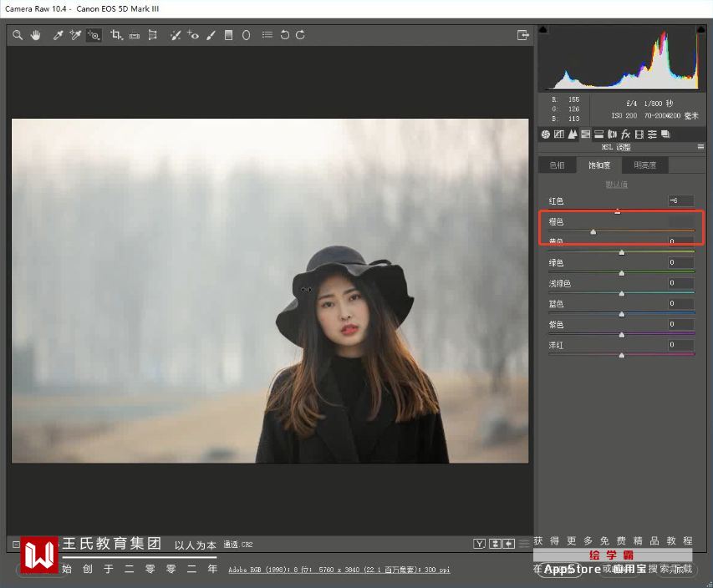
Task: Click the 绿色 value input field
Action: tap(680, 262)
